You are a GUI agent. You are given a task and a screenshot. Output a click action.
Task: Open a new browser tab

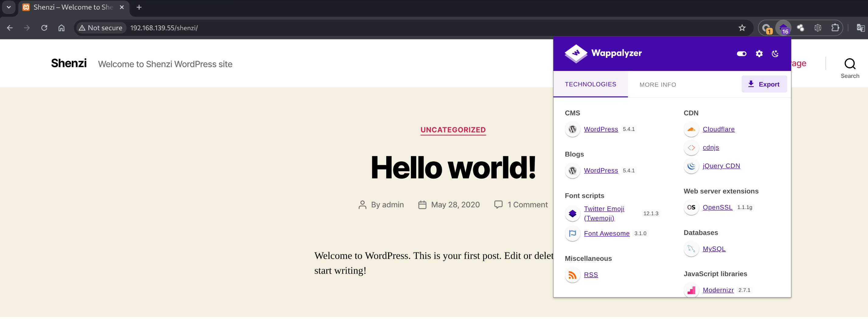click(139, 7)
